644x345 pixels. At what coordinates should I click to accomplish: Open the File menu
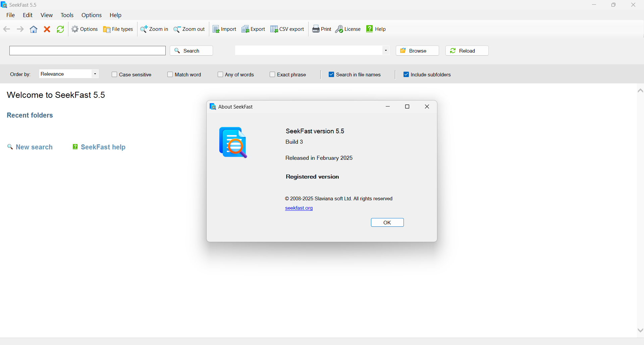tap(11, 15)
